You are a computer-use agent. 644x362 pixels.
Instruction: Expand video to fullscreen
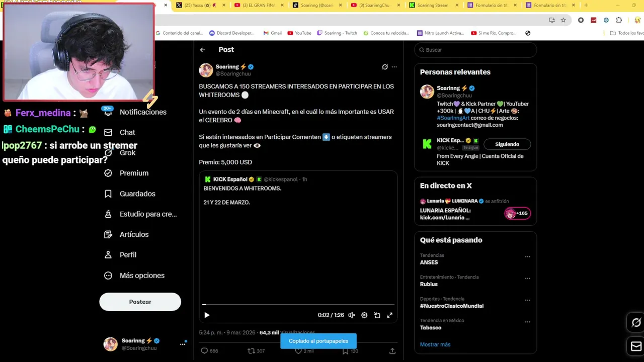pyautogui.click(x=389, y=315)
